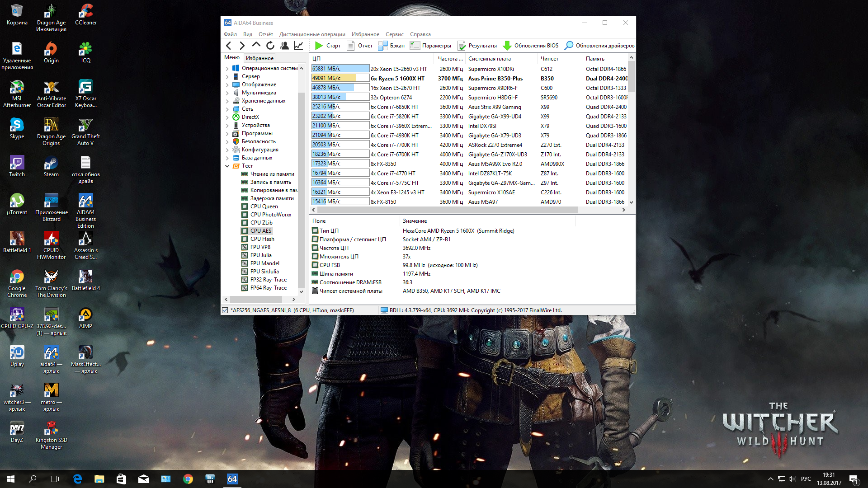
Task: Expand the Операционная система tree node
Action: [x=227, y=69]
